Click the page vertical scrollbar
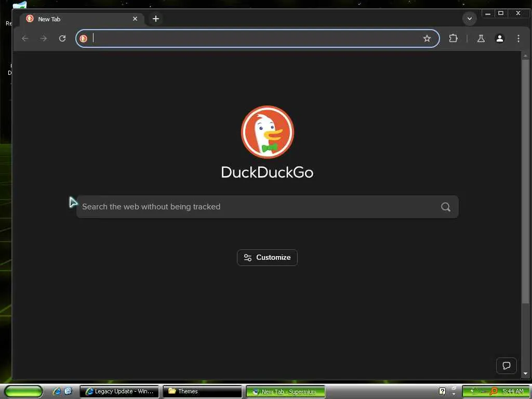This screenshot has width=532, height=399. click(525, 181)
